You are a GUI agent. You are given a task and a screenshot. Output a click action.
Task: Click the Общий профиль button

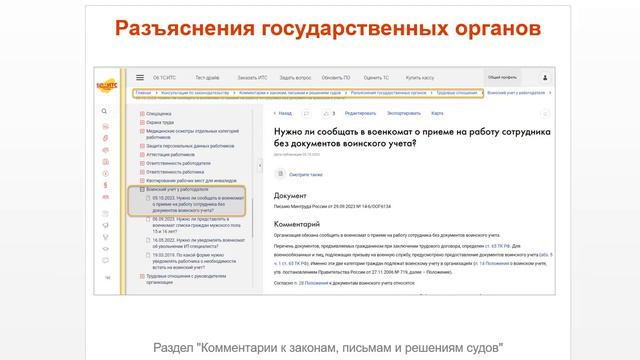502,77
